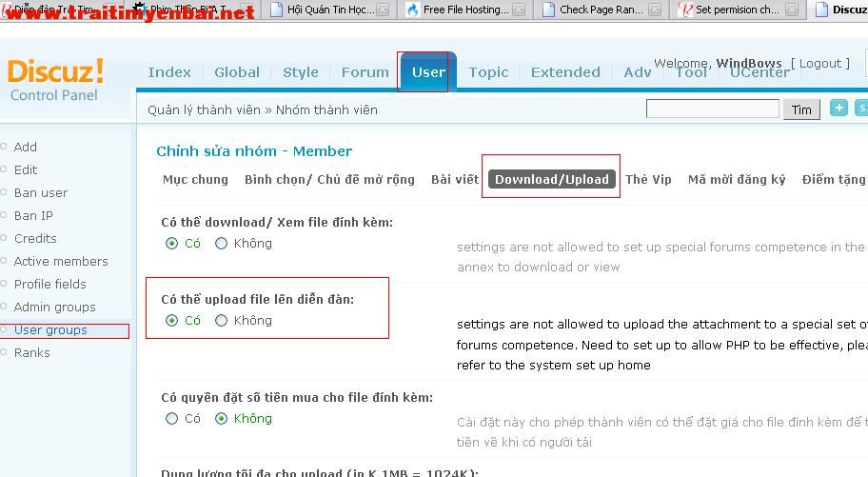The width and height of the screenshot is (868, 477).
Task: Switch to Điểm tặng sub-tab
Action: (x=833, y=180)
